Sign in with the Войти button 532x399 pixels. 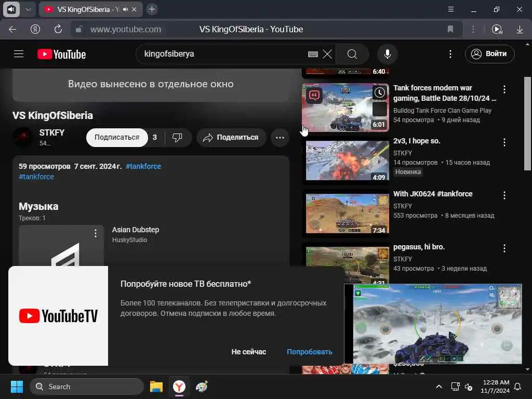pyautogui.click(x=489, y=54)
